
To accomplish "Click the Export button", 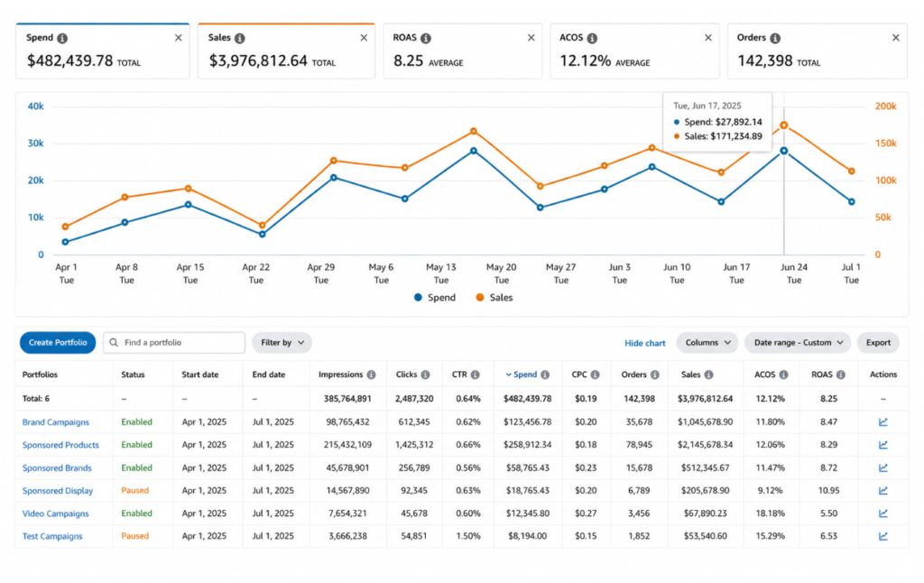I will 878,343.
